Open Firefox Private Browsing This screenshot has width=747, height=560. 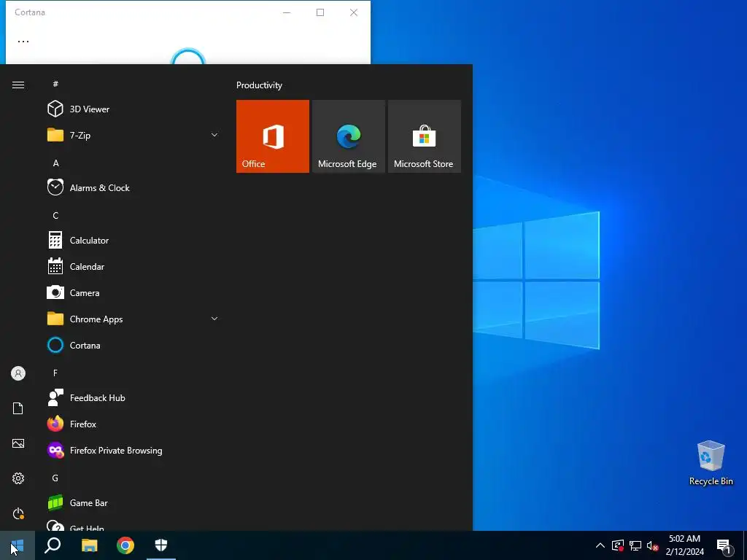point(133,450)
